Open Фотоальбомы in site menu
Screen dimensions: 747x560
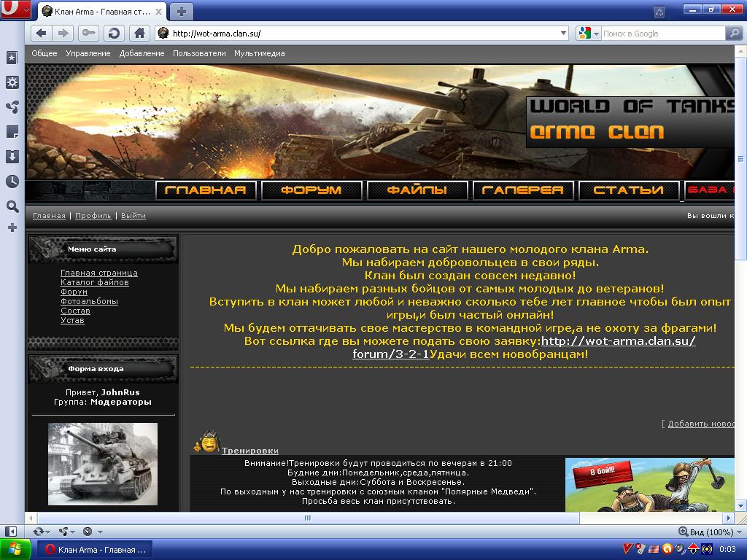(89, 301)
